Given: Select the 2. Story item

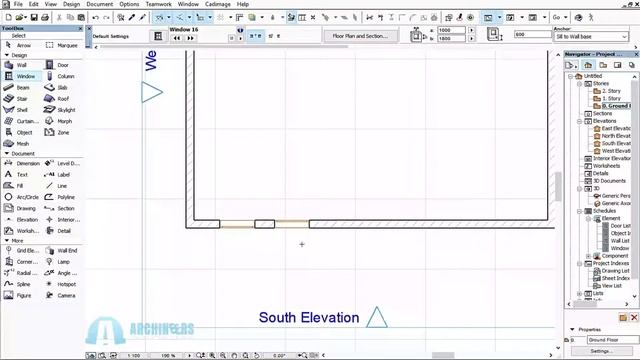Looking at the screenshot, I should (607, 91).
